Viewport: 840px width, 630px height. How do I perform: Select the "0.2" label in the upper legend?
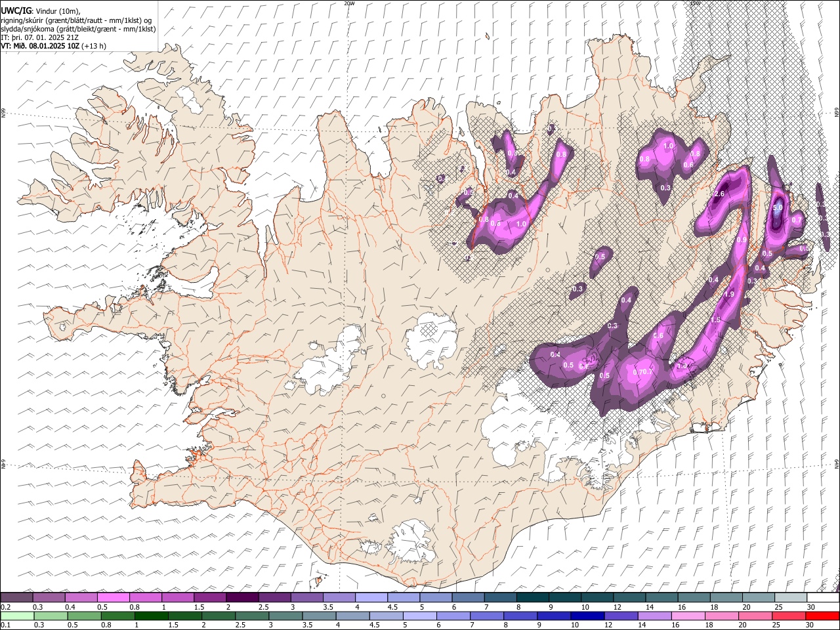click(x=7, y=607)
